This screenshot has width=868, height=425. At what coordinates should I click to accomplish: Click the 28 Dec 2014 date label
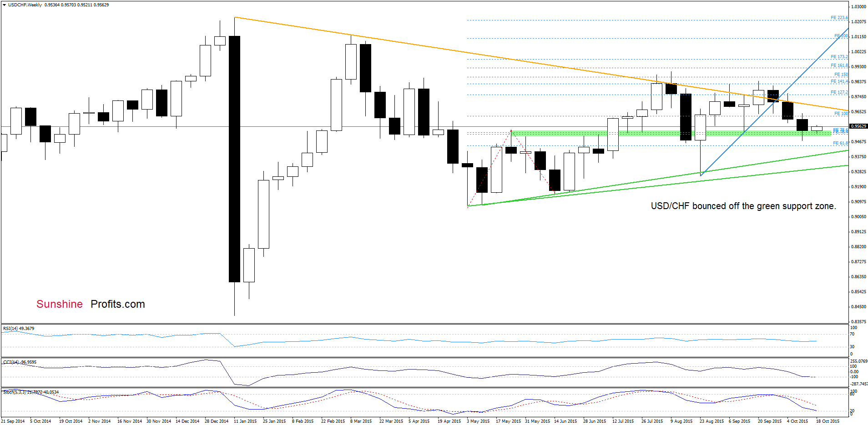217,421
